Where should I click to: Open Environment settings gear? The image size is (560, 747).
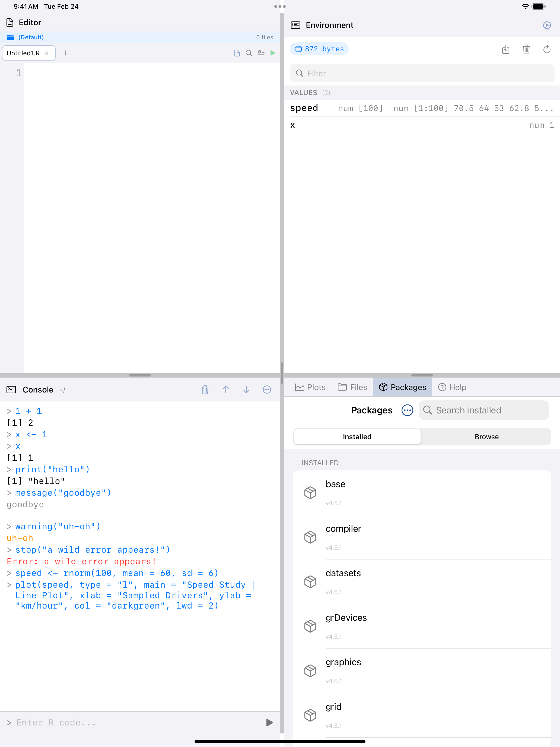point(547,25)
